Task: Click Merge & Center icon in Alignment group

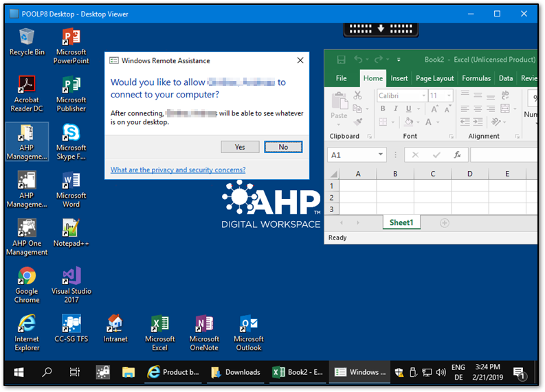Action: pyautogui.click(x=505, y=108)
